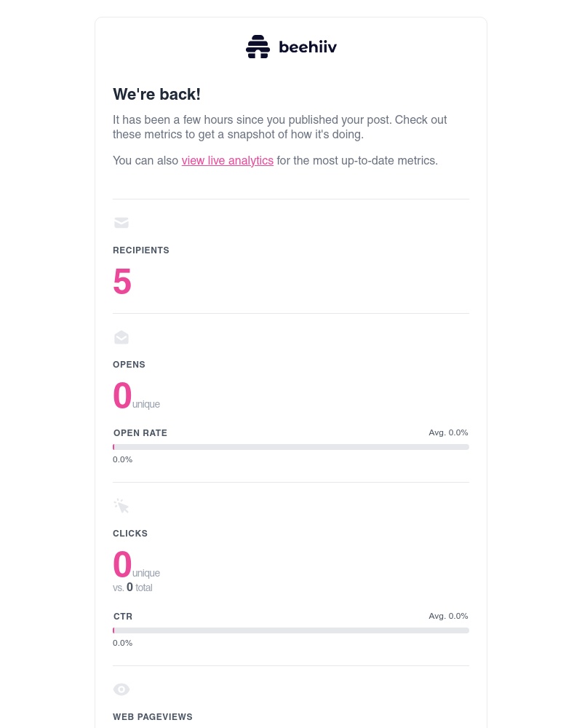Click the Opens envelope to reveal details
This screenshot has height=728, width=582.
[x=121, y=337]
